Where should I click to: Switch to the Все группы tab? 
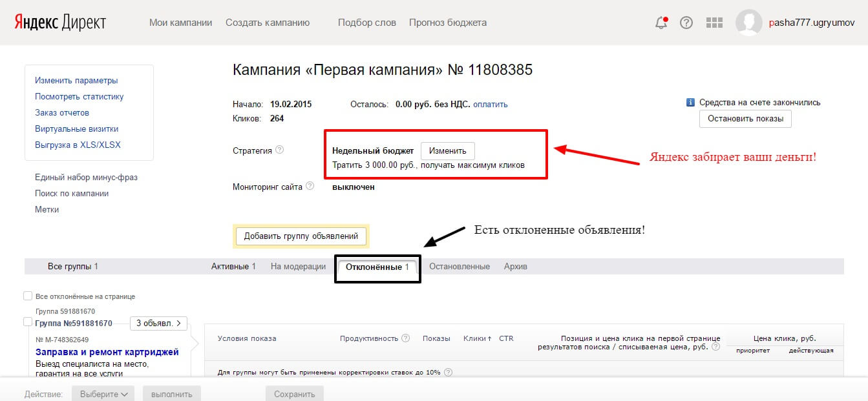coord(73,267)
